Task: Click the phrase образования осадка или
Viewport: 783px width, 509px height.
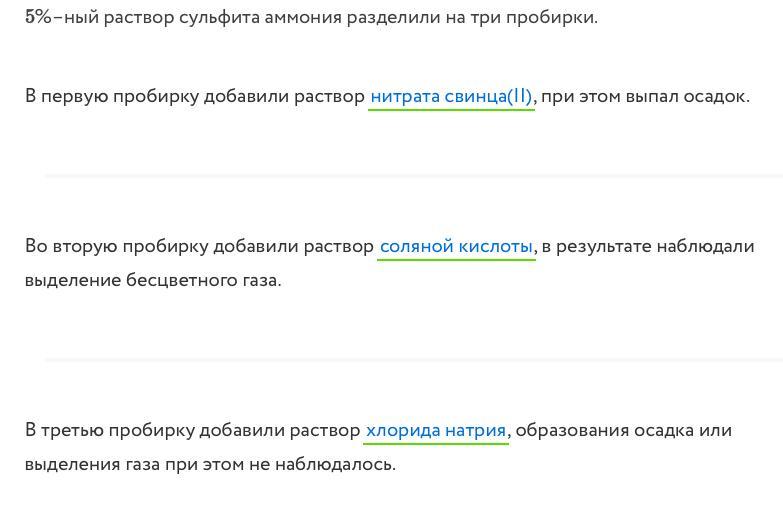Action: point(624,430)
